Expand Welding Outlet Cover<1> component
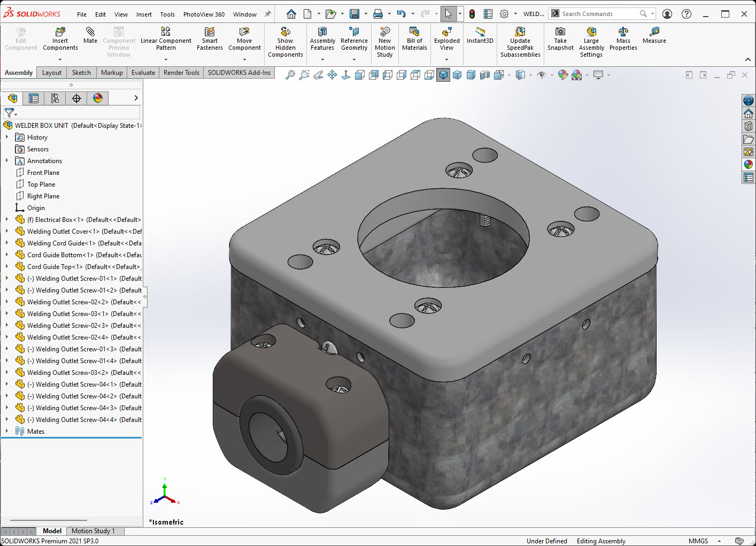 point(7,232)
